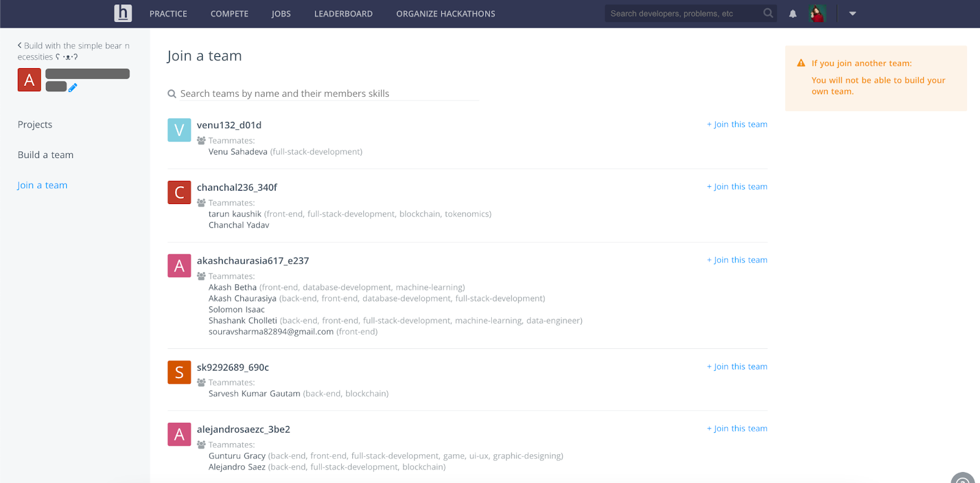Open the Practice menu
Viewport: 980px width, 483px height.
pyautogui.click(x=168, y=13)
